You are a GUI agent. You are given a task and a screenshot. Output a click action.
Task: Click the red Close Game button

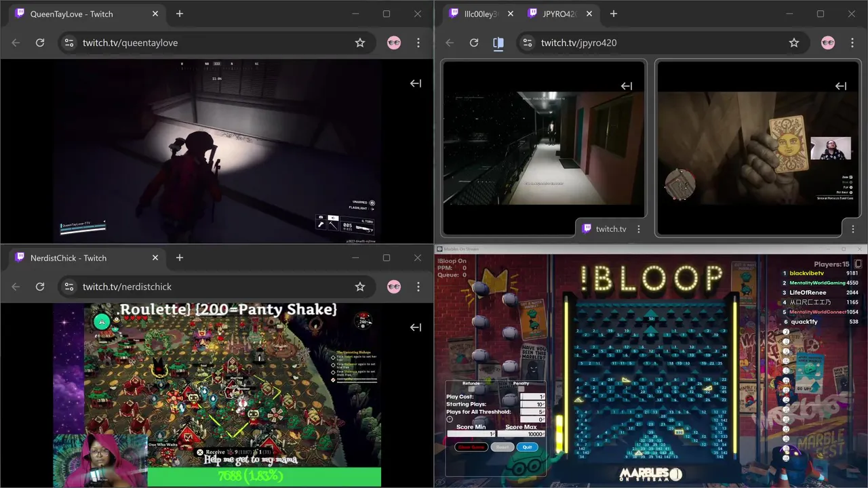[x=471, y=447]
